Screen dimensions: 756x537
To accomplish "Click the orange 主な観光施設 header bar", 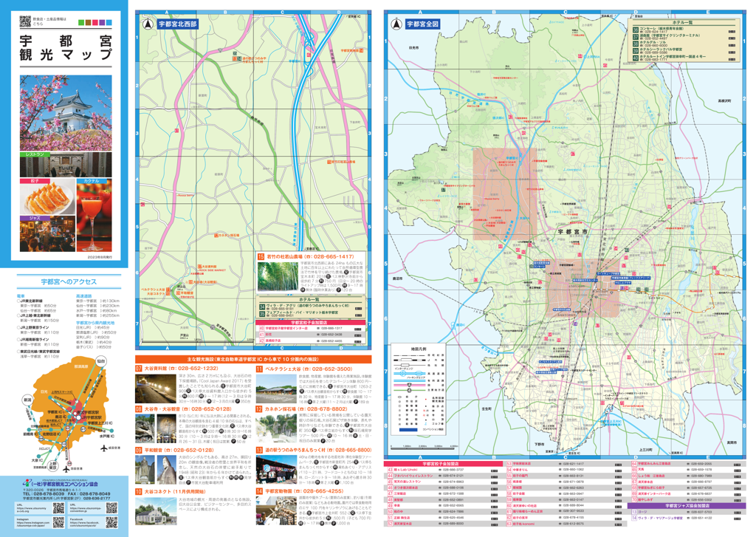I will (x=253, y=359).
